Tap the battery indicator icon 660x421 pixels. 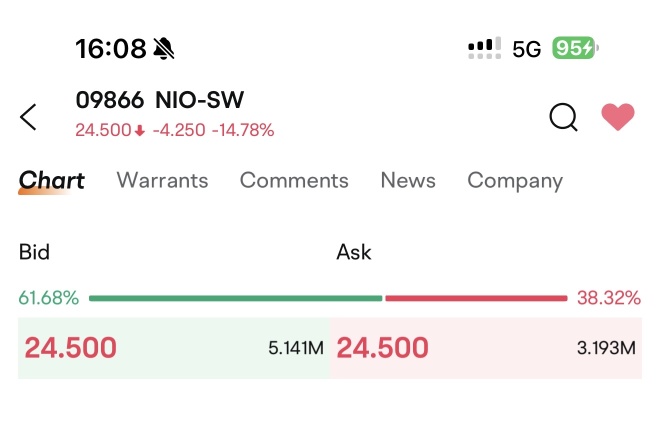pos(574,48)
